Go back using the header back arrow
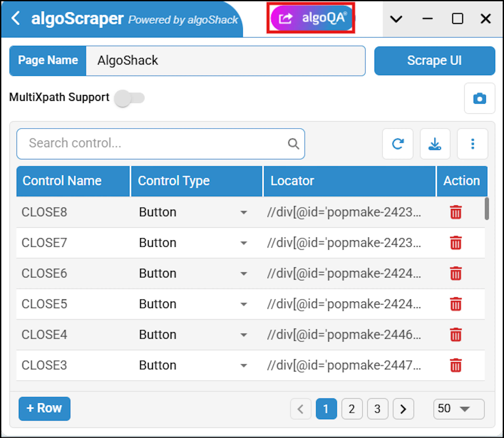This screenshot has height=438, width=504. pyautogui.click(x=15, y=18)
